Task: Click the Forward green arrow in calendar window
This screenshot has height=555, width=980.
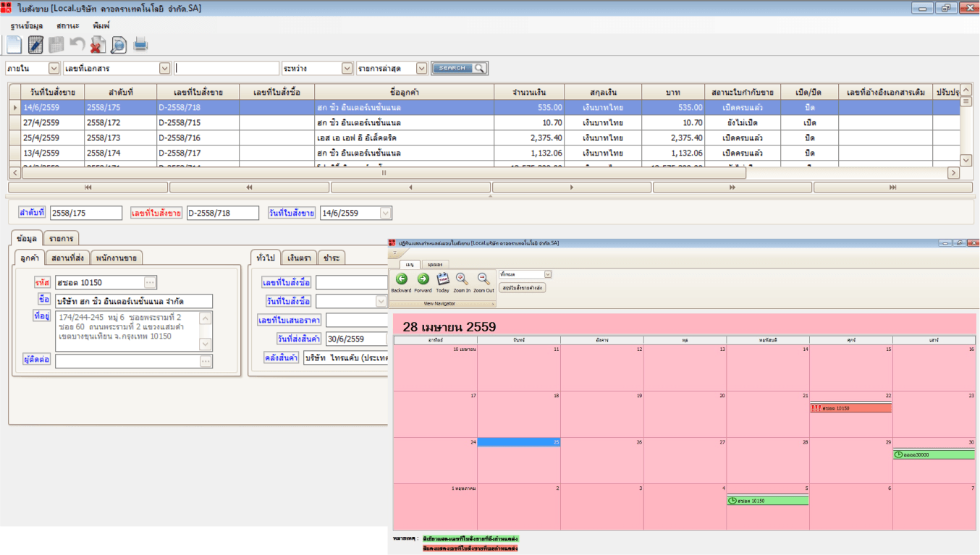Action: (423, 279)
